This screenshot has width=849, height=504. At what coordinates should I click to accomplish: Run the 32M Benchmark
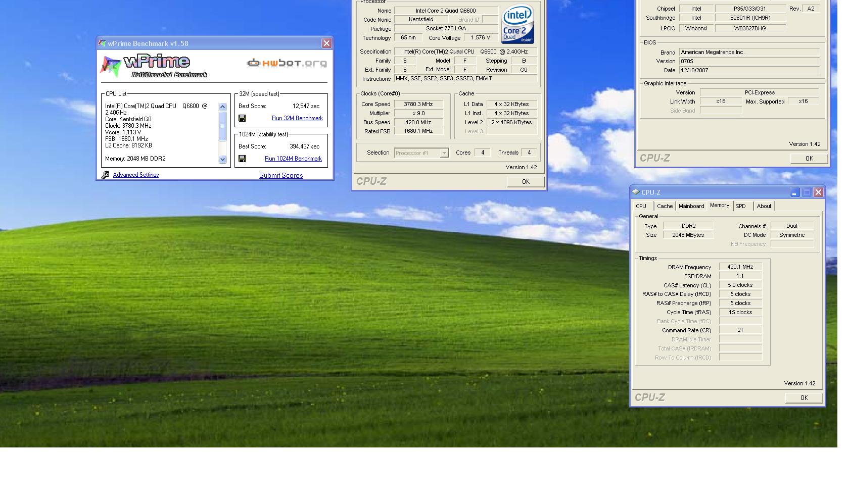tap(297, 118)
